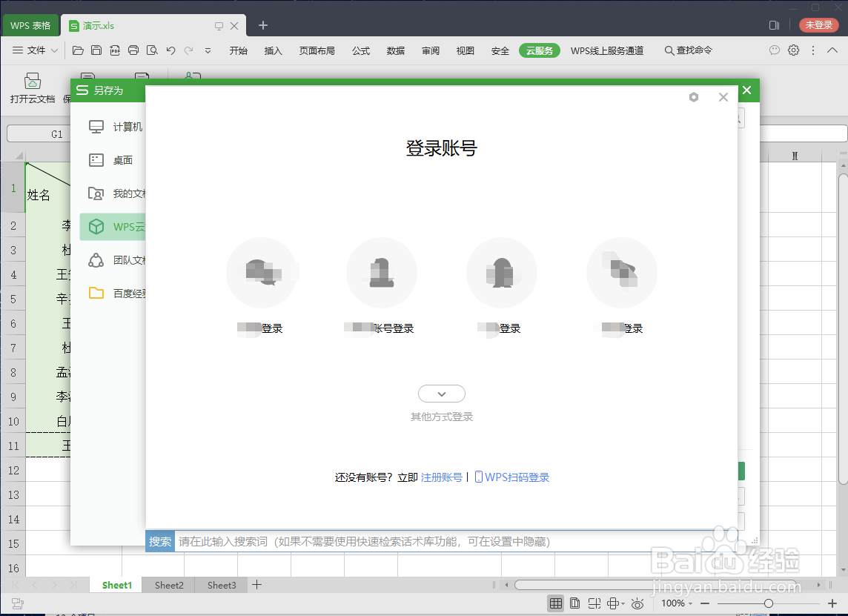Open the 文件 menu

tap(36, 50)
